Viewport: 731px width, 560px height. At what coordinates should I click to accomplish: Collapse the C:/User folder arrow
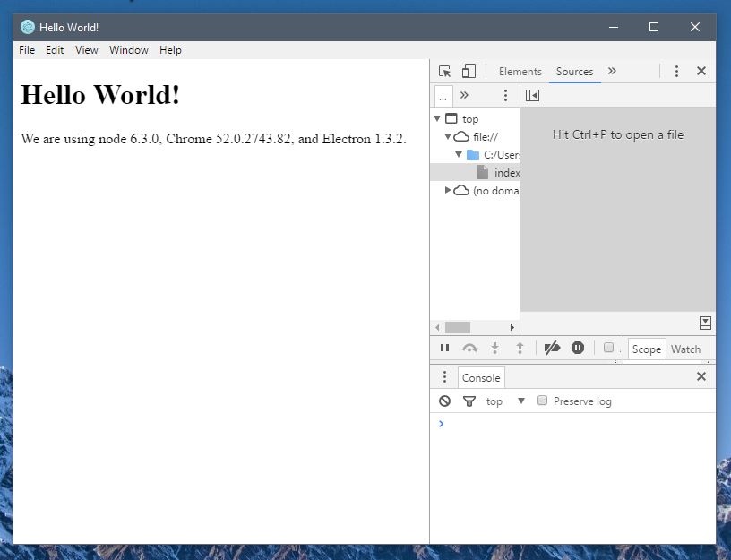(459, 154)
